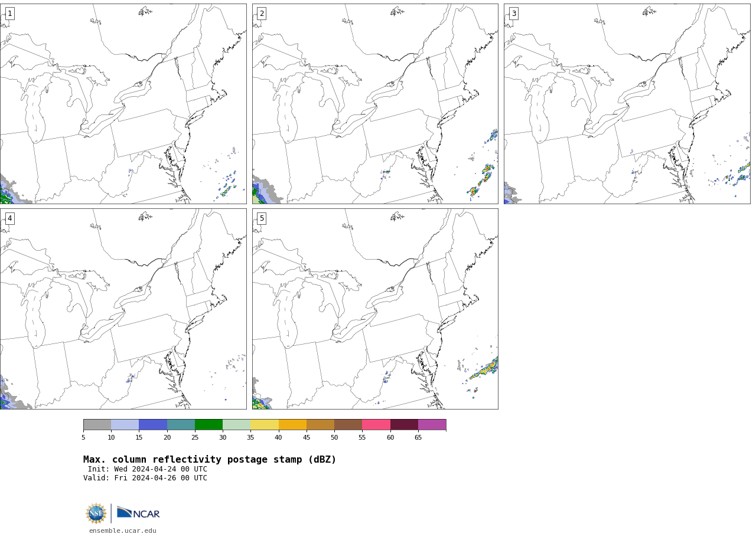
Task: Select the blue 15-20 dBZ swatch
Action: (153, 425)
